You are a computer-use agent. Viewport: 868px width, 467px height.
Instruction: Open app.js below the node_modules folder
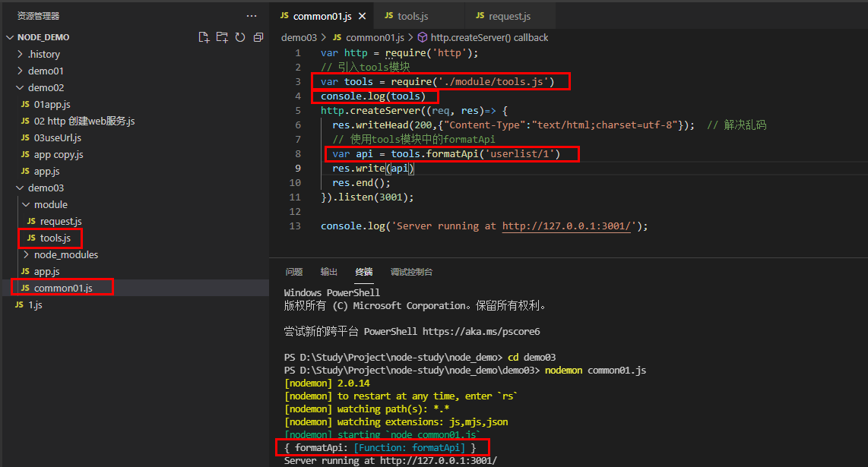click(x=46, y=271)
